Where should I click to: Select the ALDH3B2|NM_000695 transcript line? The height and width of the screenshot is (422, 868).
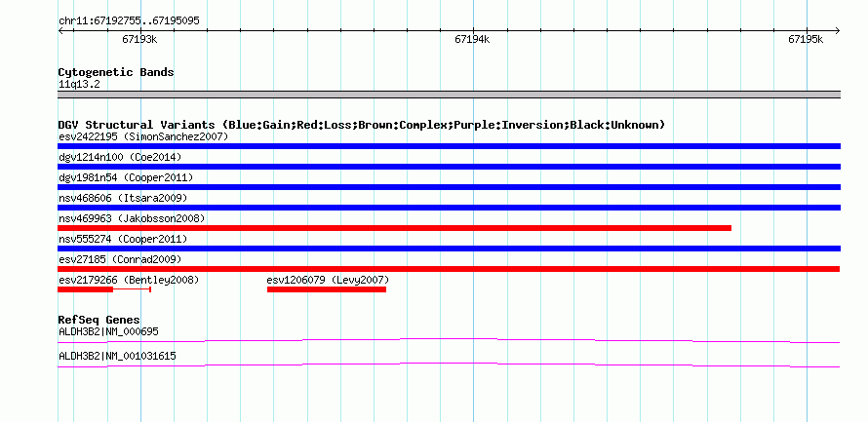point(449,340)
